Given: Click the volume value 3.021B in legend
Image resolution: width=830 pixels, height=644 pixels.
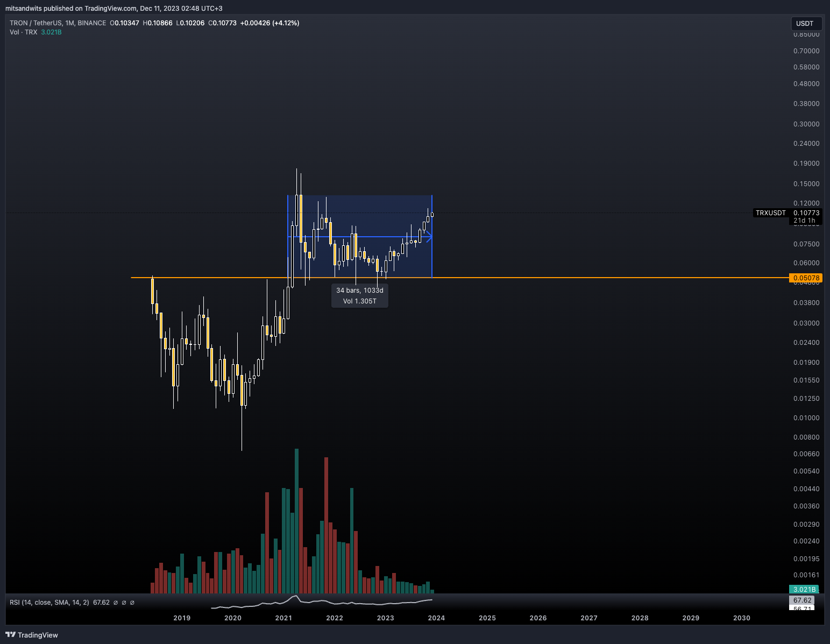Looking at the screenshot, I should (51, 32).
